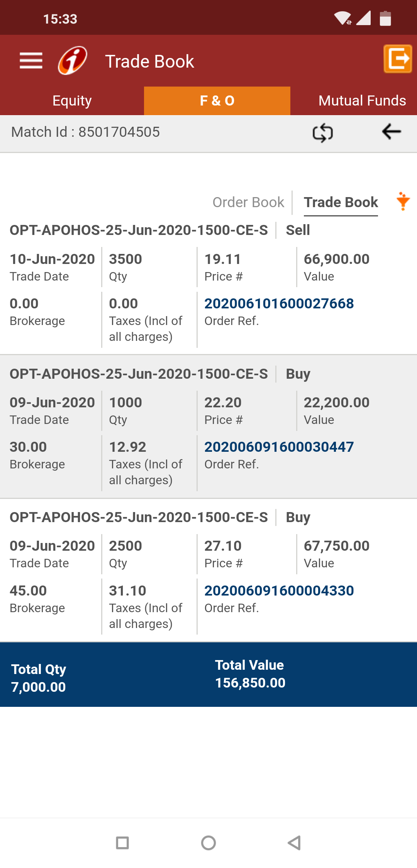Tap the Total Value summary bar
417x868 pixels.
[x=250, y=674]
